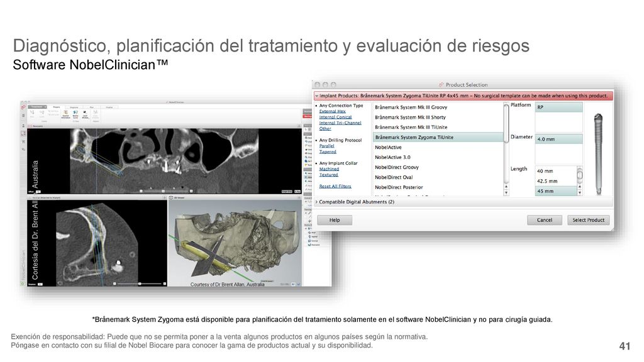Choose the 42.5 mm length option
The image size is (644, 362).
coord(556,181)
